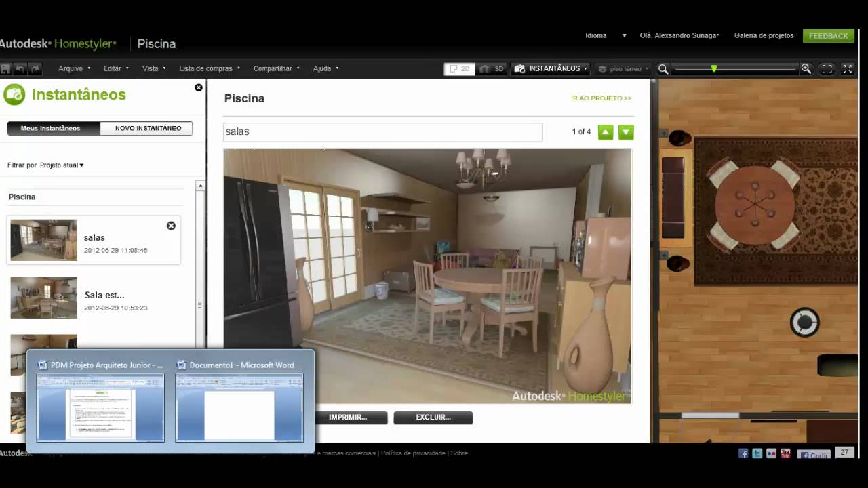Viewport: 868px width, 488px height.
Task: Follow the IR AO PROJETO link
Action: click(x=601, y=98)
